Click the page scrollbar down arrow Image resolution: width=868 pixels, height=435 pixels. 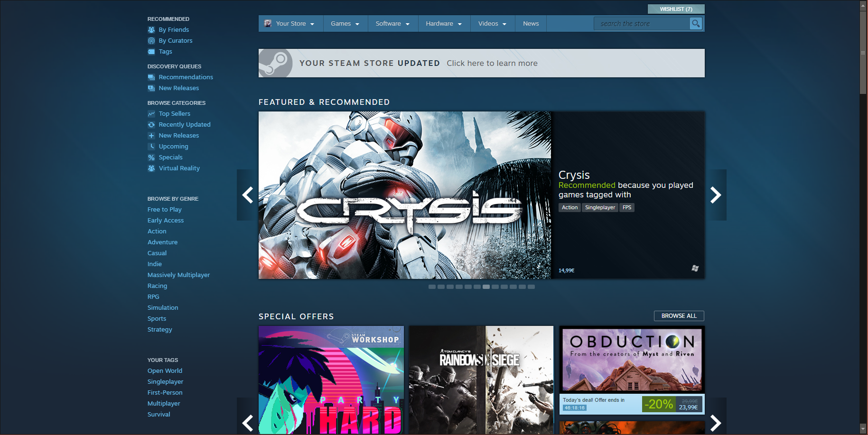coord(863,429)
